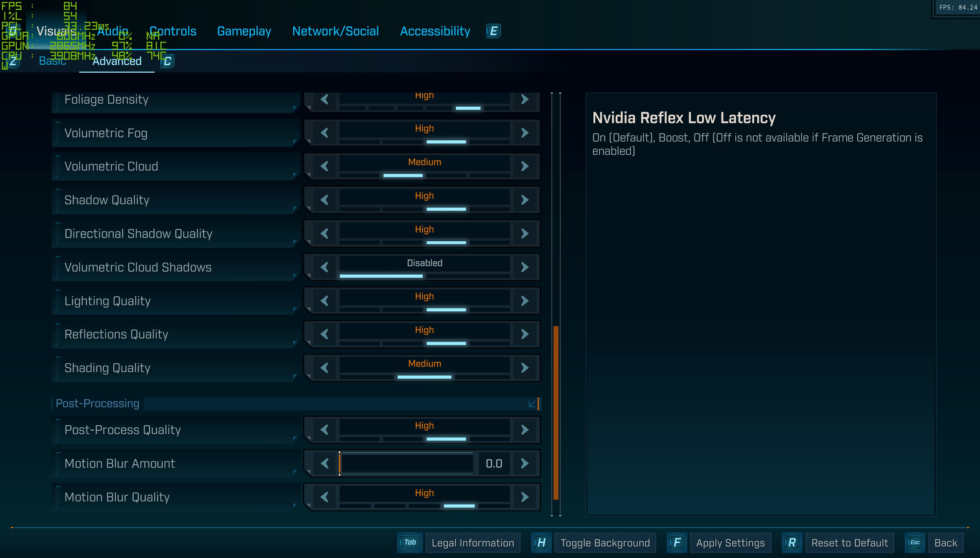
Task: Click the H key icon for Toggle Background
Action: 541,543
